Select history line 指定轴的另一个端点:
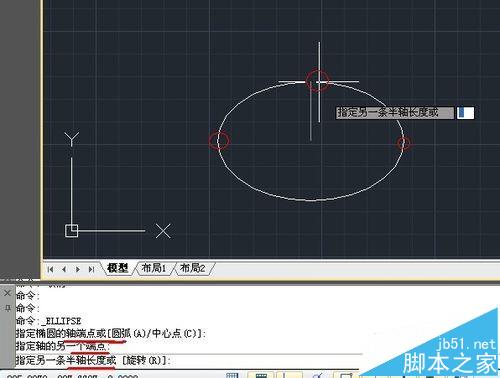 [62, 346]
